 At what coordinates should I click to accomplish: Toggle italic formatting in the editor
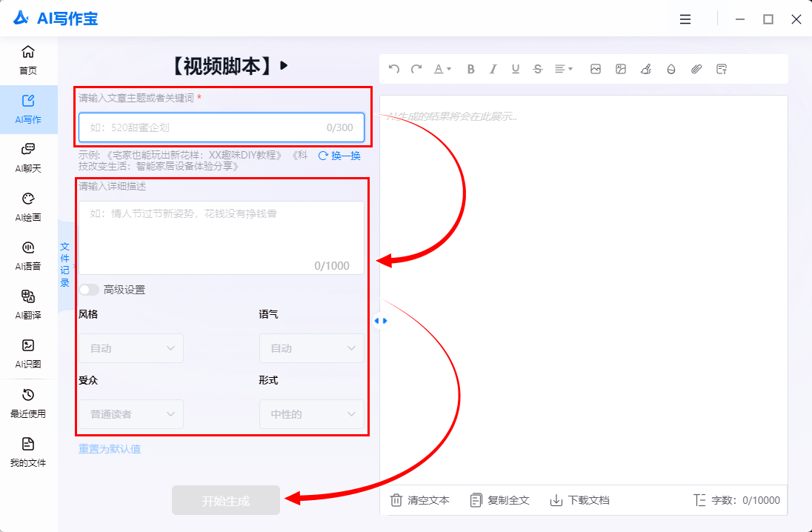pyautogui.click(x=493, y=69)
